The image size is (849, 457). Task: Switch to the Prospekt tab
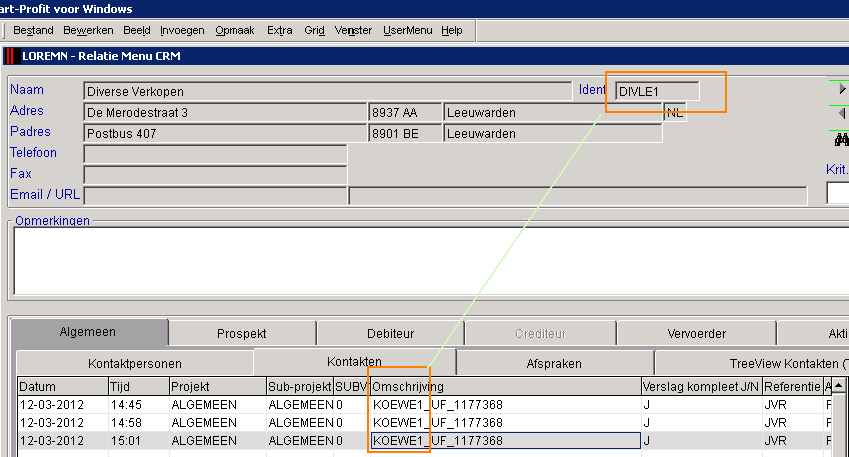click(241, 334)
